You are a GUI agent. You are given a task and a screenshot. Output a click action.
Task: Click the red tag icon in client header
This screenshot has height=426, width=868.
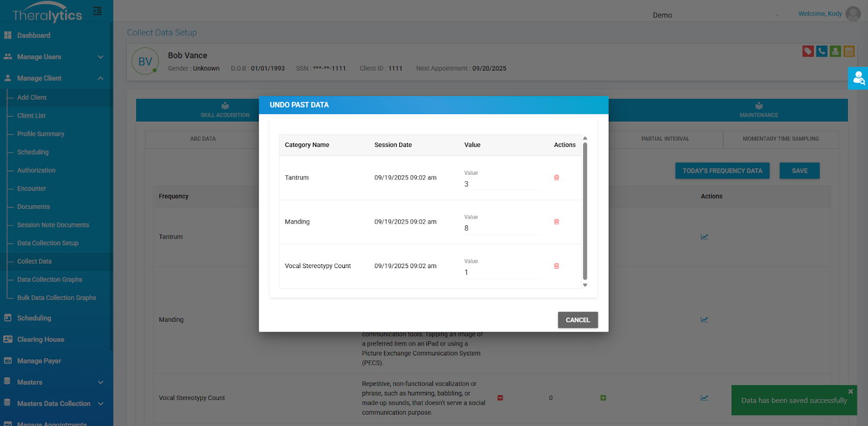tap(808, 51)
